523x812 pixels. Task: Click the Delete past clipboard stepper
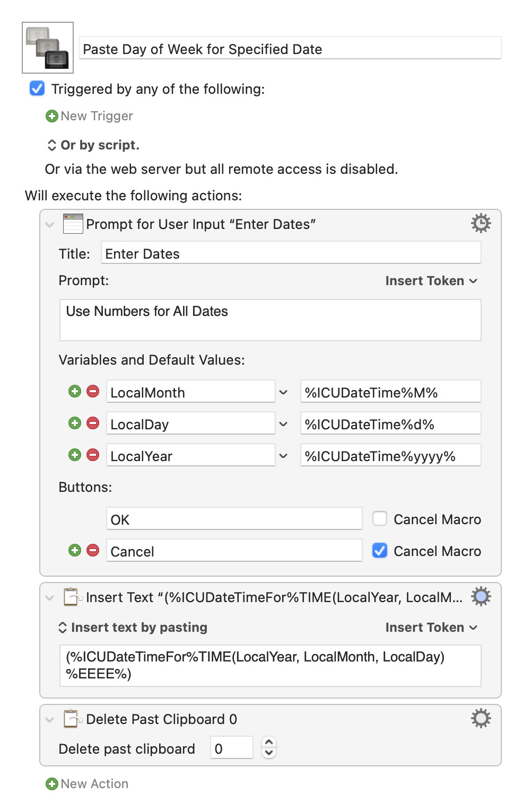269,748
